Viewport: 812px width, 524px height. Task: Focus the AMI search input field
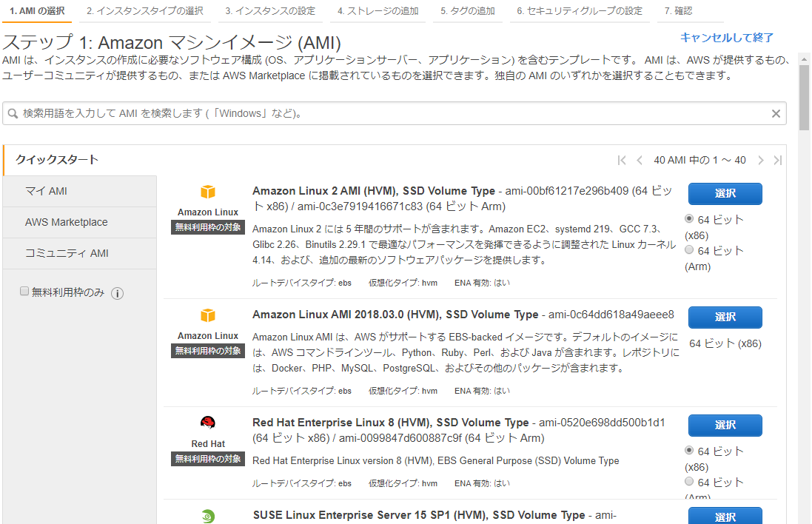tap(395, 113)
